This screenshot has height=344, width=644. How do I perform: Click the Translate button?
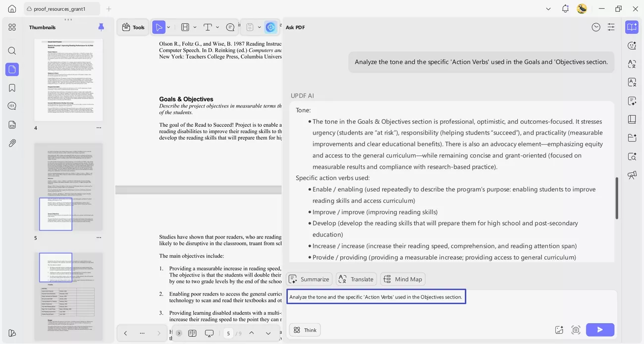click(356, 279)
